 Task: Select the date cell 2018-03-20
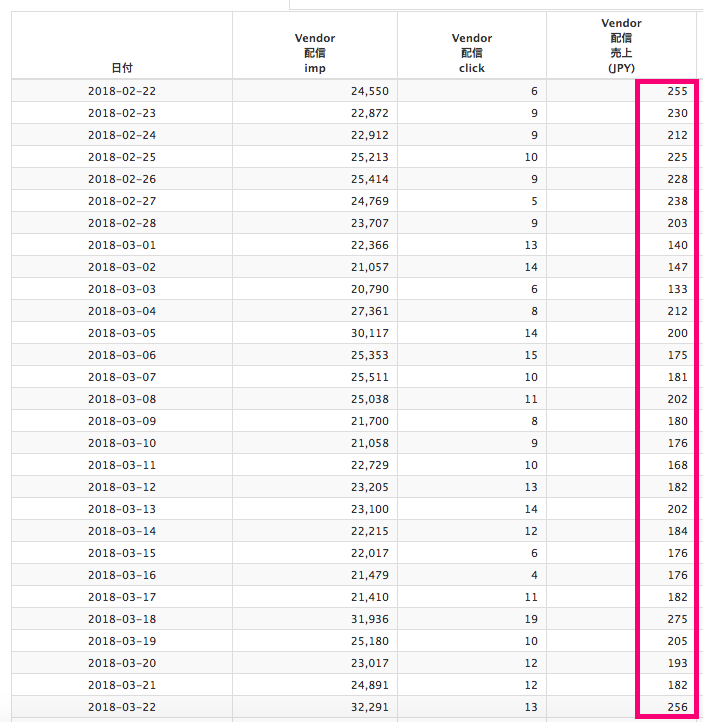point(122,663)
